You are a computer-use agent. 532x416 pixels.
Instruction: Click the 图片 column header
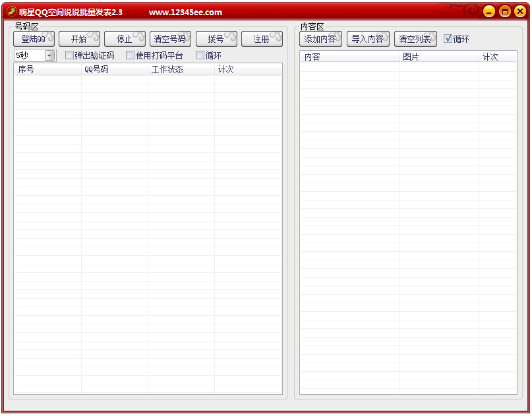439,57
